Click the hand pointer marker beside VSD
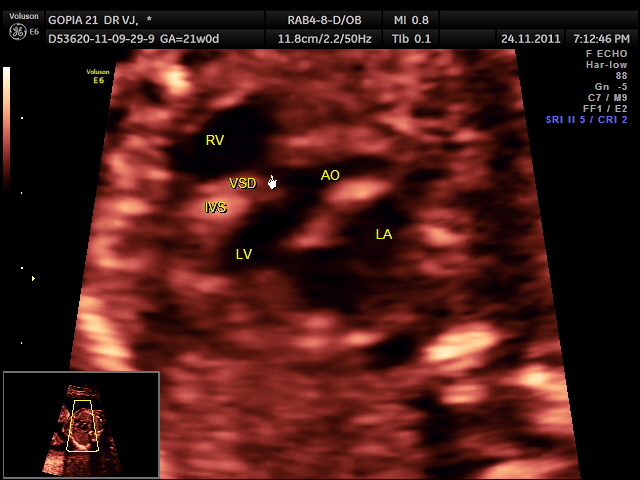 272,181
